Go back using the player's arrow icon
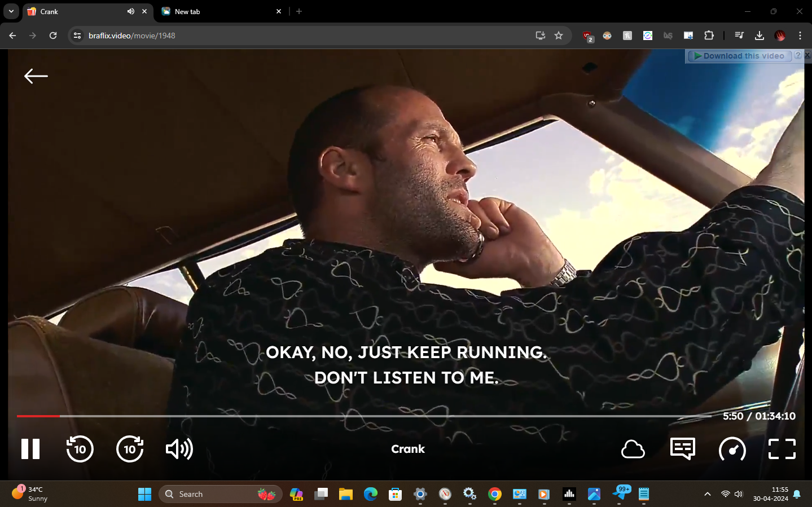Viewport: 812px width, 507px height. point(36,76)
